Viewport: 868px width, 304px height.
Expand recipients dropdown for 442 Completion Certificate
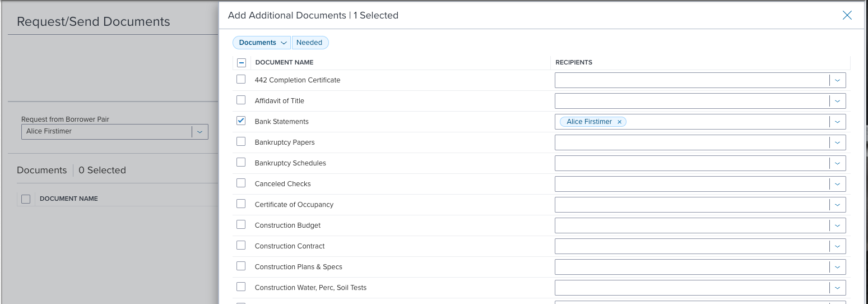point(837,80)
